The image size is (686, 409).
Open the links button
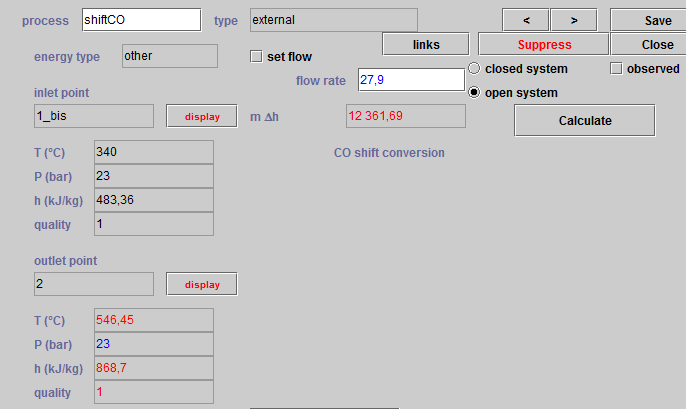pyautogui.click(x=426, y=45)
